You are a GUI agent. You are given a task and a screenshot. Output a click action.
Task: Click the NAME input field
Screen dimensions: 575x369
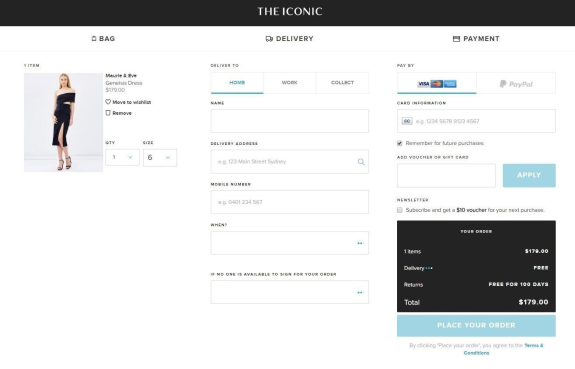289,121
